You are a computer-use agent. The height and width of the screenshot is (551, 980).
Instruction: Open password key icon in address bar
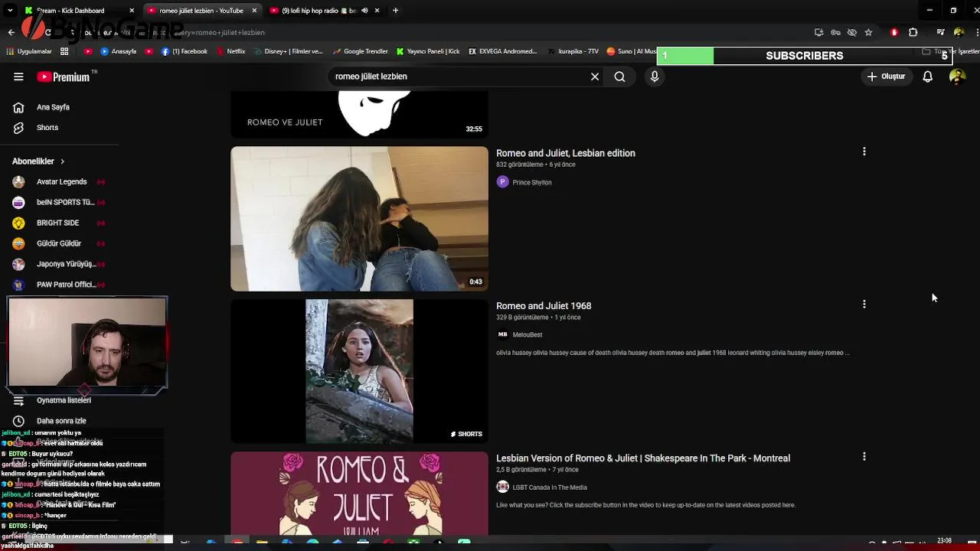[x=835, y=32]
